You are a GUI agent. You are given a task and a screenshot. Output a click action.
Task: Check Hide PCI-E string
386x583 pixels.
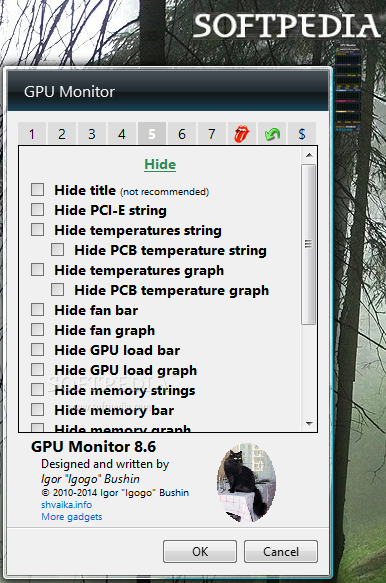click(x=38, y=209)
